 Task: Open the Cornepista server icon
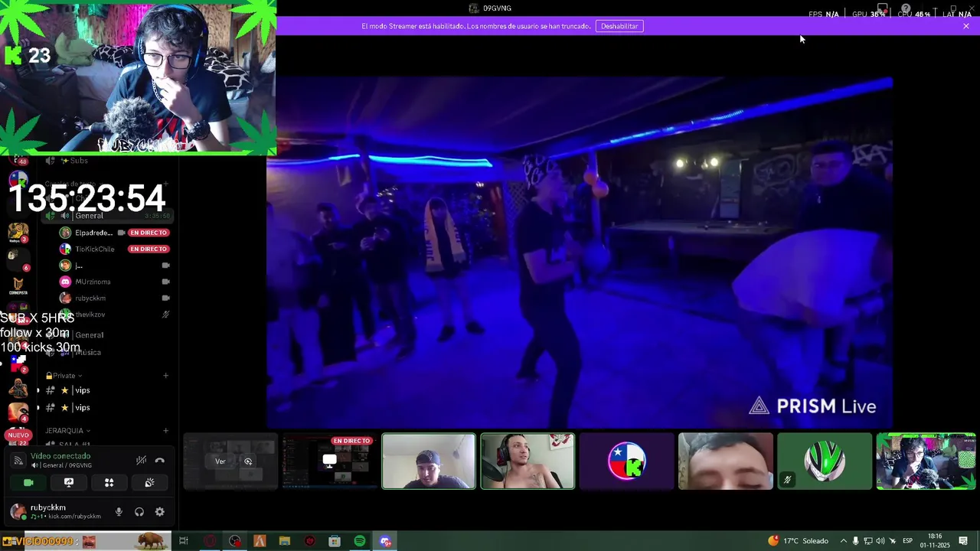tap(18, 286)
